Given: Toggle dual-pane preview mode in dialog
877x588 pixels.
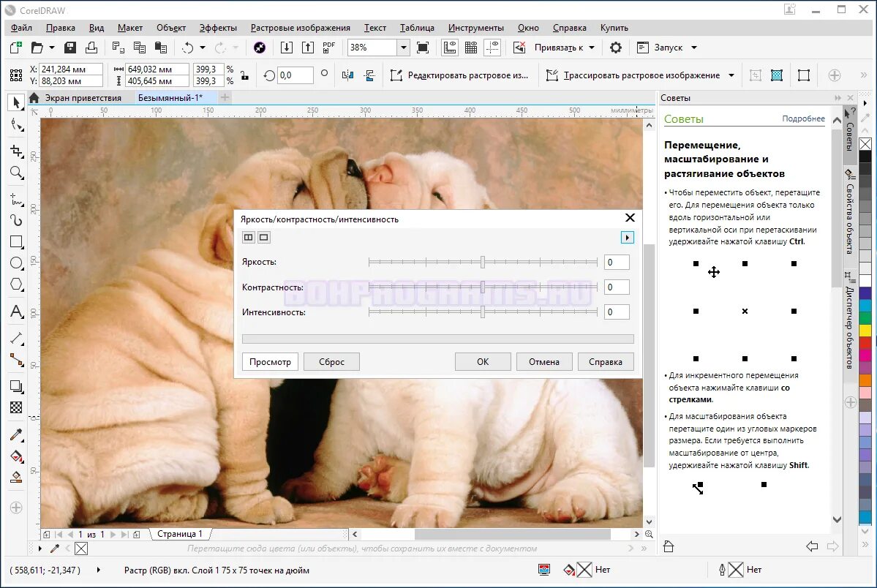Looking at the screenshot, I should tap(249, 237).
